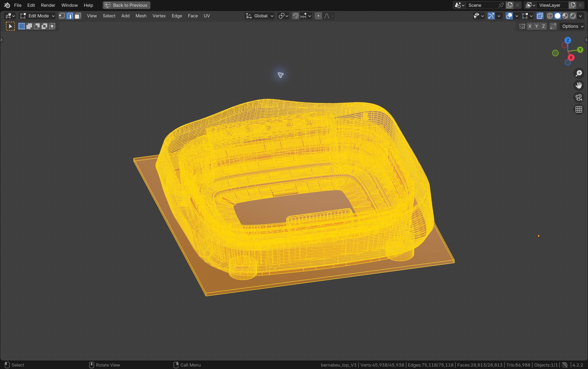Select the vertex select mode icon
Viewport: 588px width, 369px height.
(x=62, y=16)
